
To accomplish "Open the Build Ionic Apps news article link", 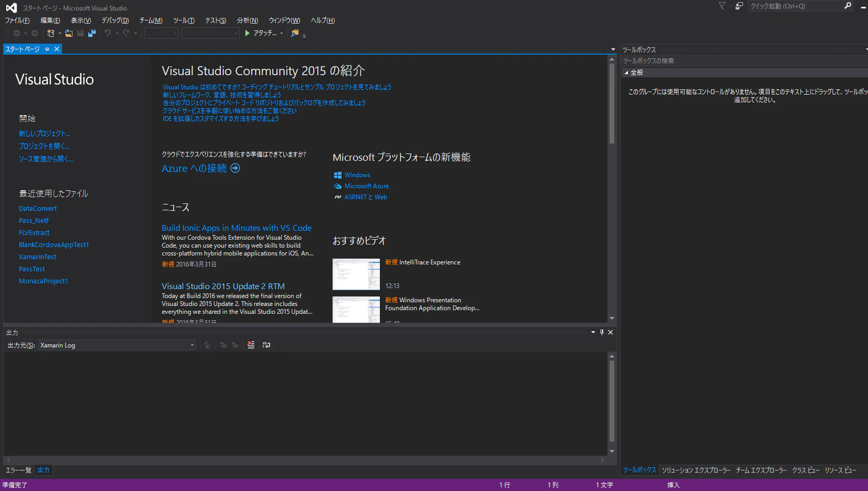I will click(236, 228).
